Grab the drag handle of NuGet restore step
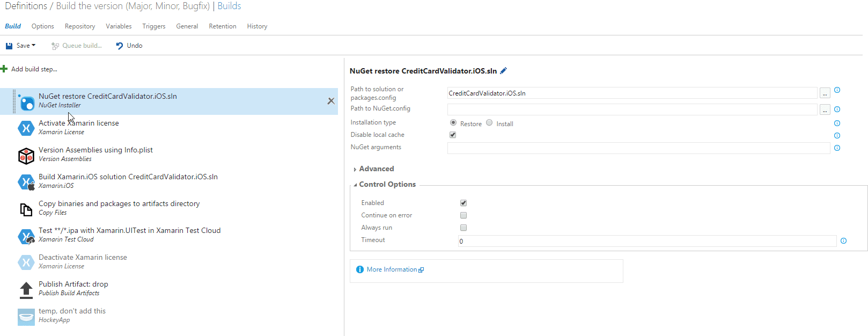868x336 pixels. coord(14,101)
